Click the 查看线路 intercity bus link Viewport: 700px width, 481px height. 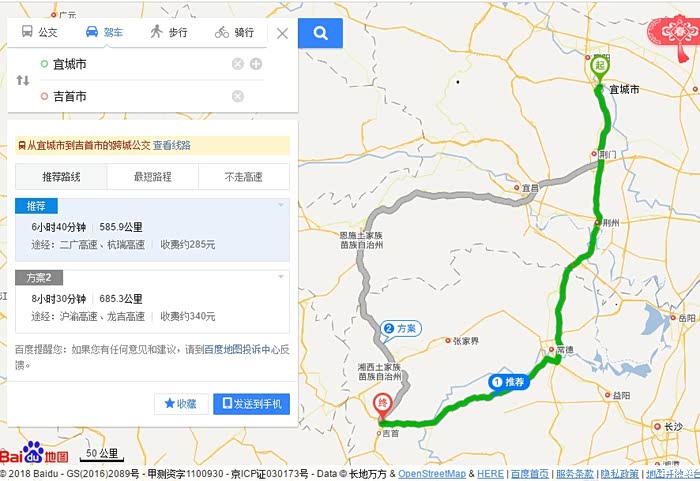coord(172,145)
